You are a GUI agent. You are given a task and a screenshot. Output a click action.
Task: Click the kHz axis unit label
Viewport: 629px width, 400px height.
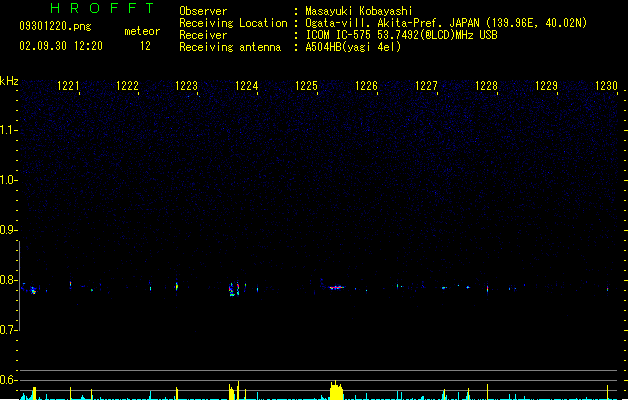click(x=9, y=81)
